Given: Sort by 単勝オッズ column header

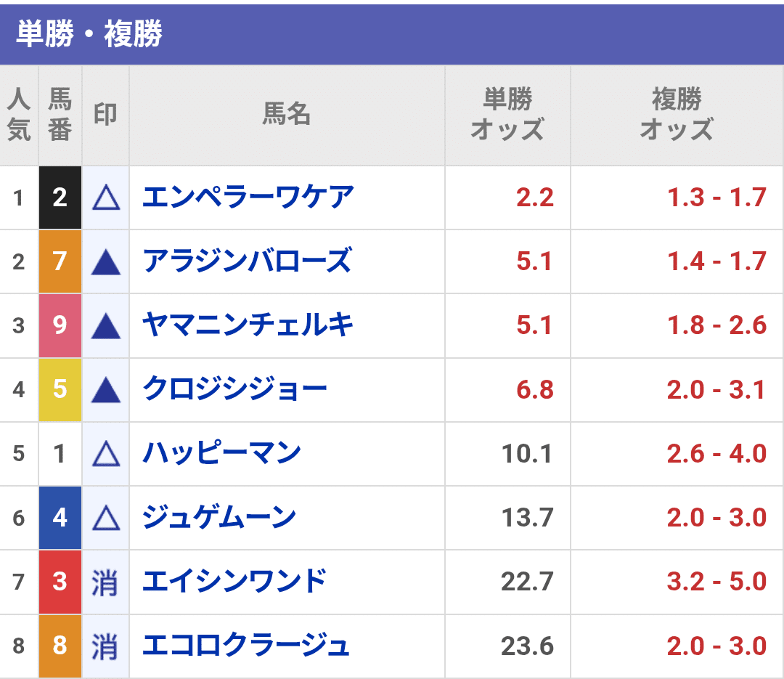Looking at the screenshot, I should (507, 115).
